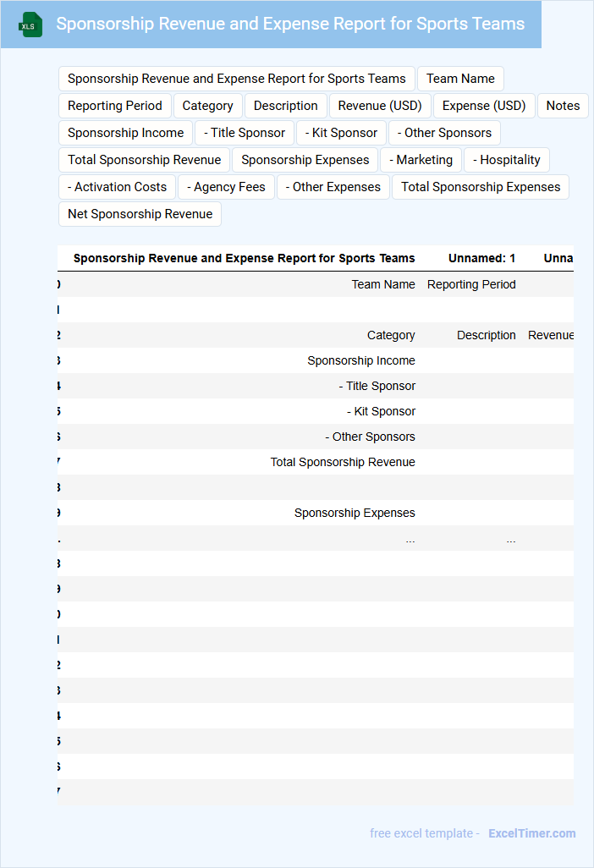The width and height of the screenshot is (594, 868).
Task: Click the '- Activation Costs' tag
Action: (x=117, y=187)
